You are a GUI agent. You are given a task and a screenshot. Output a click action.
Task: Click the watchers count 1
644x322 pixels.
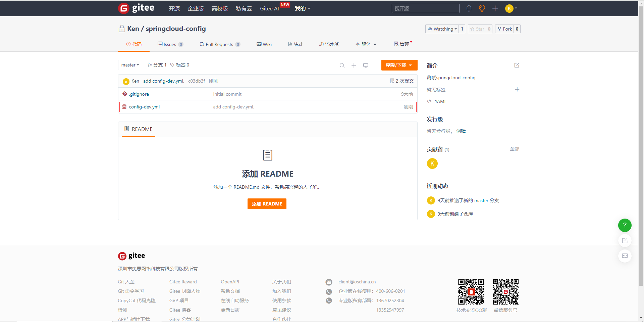(x=462, y=29)
